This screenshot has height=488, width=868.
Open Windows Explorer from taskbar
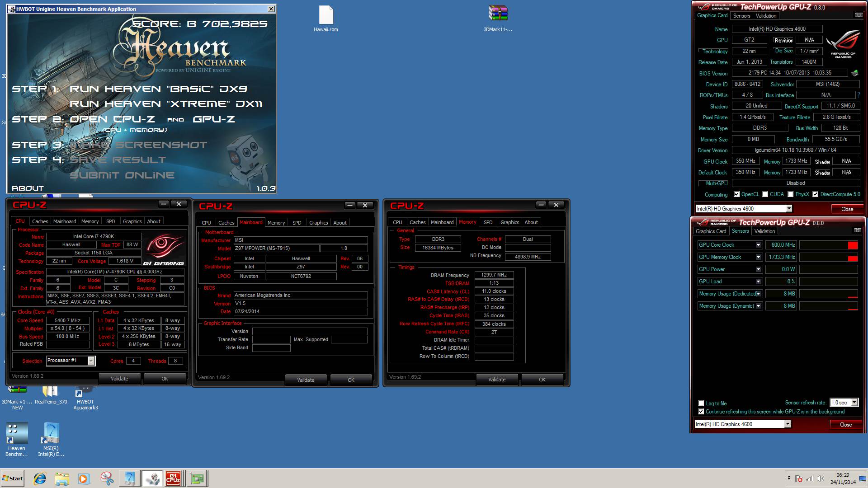click(62, 479)
